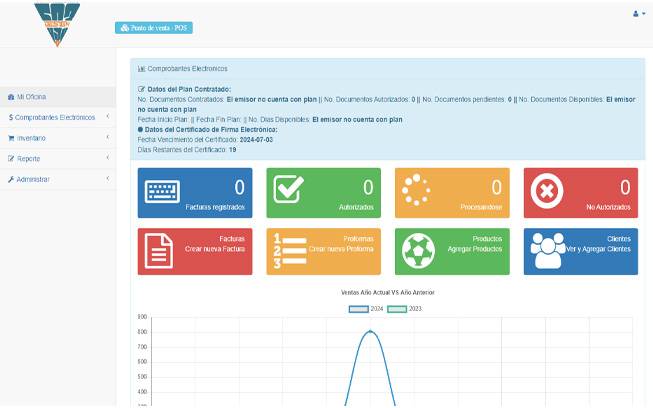Click the numbered list icon on Proformas
Viewport: 653px width, 408px height.
coord(290,252)
